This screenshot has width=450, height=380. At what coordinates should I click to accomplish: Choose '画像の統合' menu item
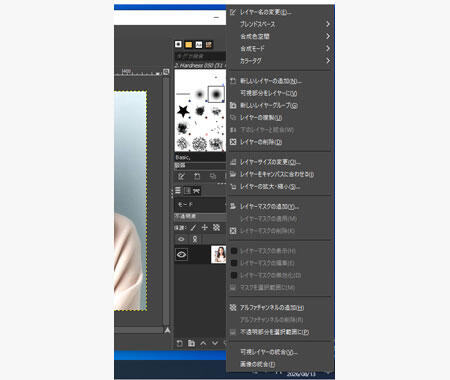pos(280,364)
